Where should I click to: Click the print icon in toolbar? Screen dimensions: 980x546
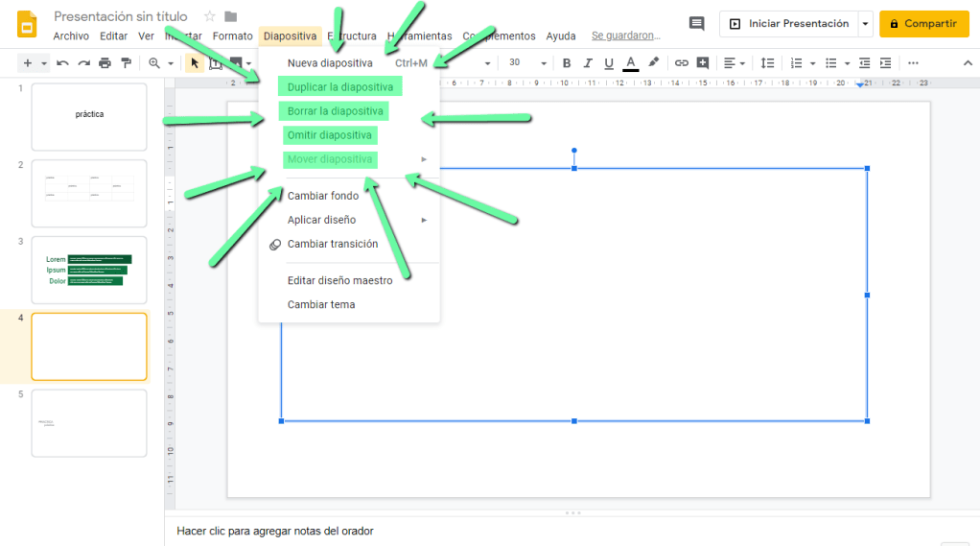[x=105, y=63]
